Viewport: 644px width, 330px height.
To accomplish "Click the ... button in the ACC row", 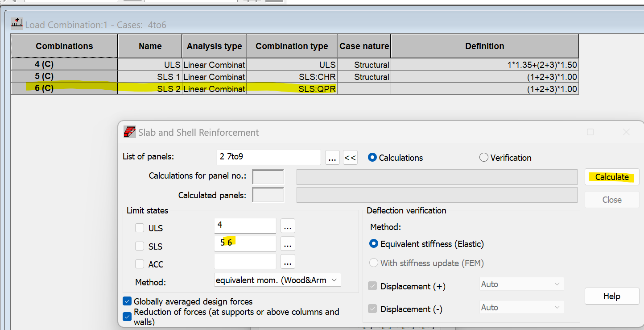I will pos(288,262).
